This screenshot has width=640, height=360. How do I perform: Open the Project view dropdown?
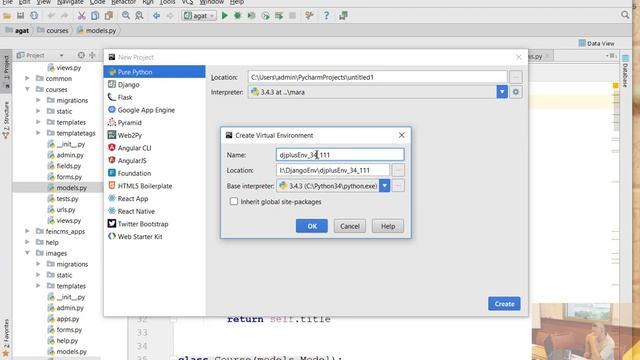(x=61, y=55)
